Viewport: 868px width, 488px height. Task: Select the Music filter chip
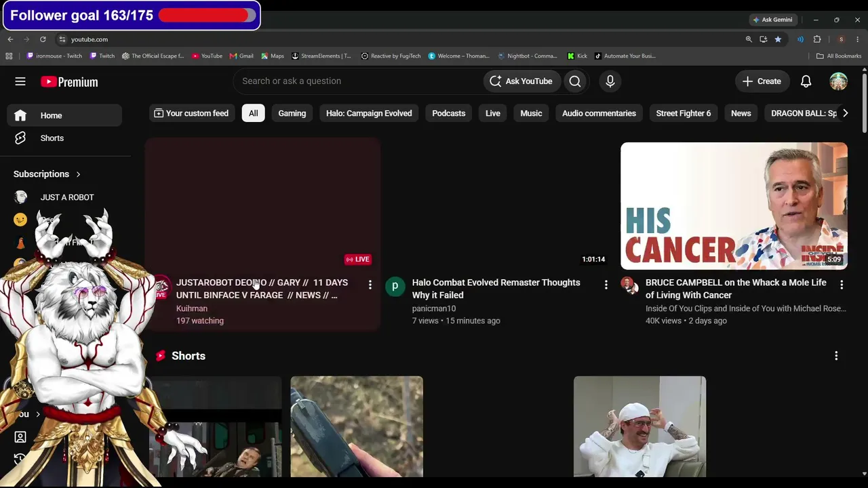click(x=531, y=113)
